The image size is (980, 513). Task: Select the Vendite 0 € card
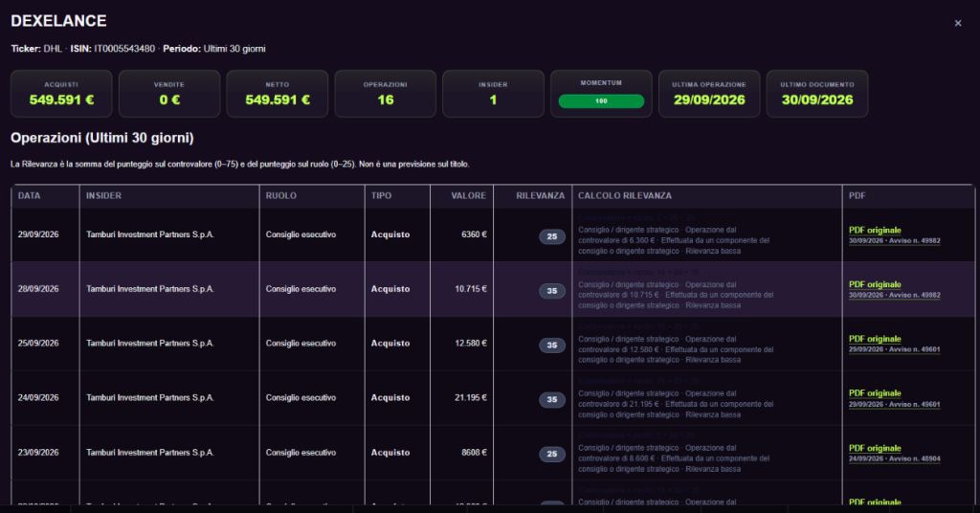(x=169, y=94)
